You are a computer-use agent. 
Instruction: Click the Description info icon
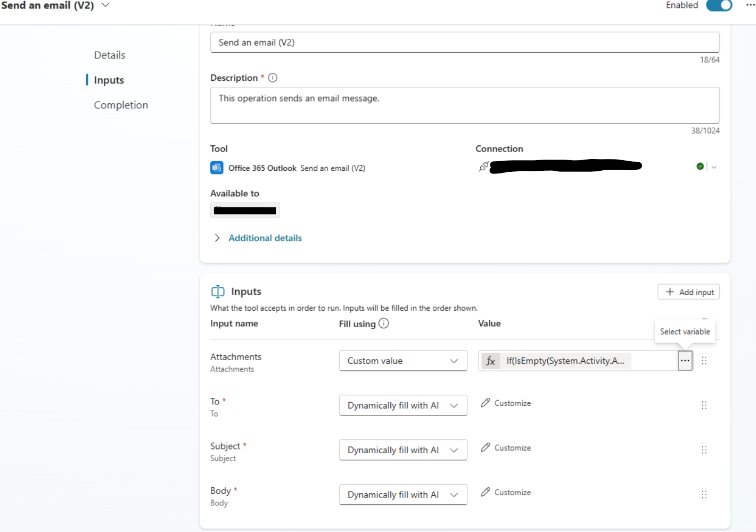pyautogui.click(x=273, y=78)
